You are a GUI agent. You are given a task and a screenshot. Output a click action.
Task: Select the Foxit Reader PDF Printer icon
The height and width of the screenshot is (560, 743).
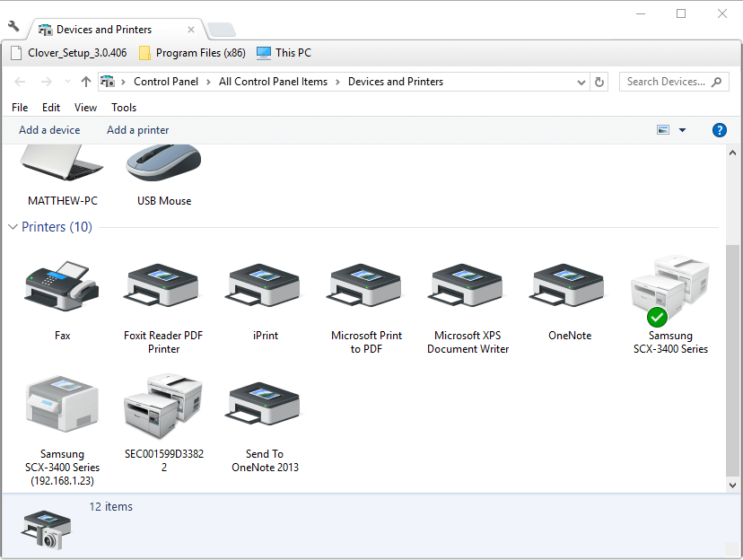click(x=163, y=285)
